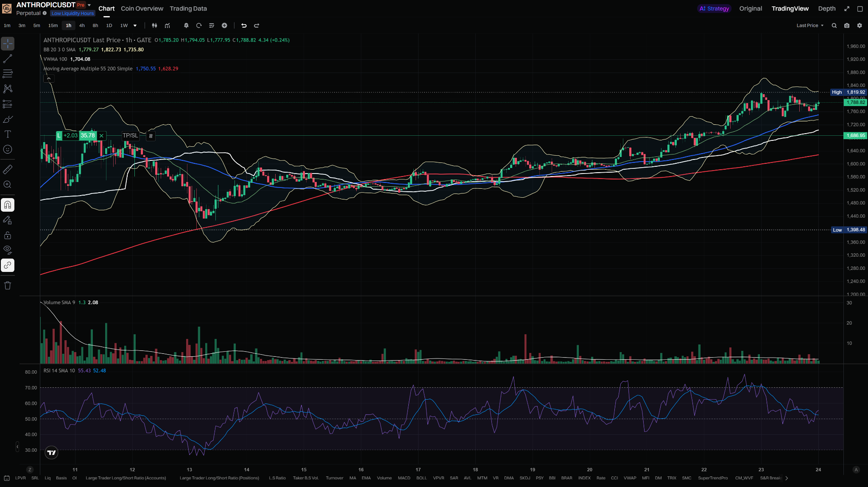Click the Perpetual info icon
This screenshot has height=487, width=868.
click(x=45, y=13)
